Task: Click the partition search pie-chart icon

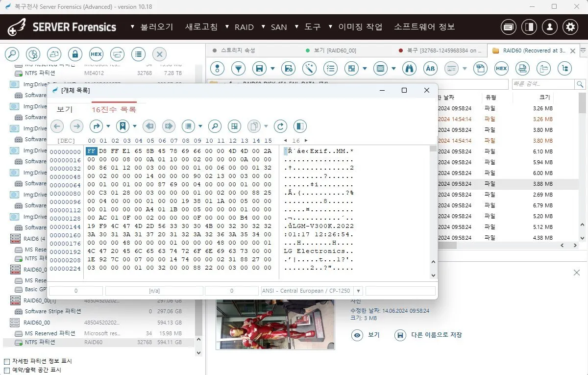Action: (x=33, y=54)
